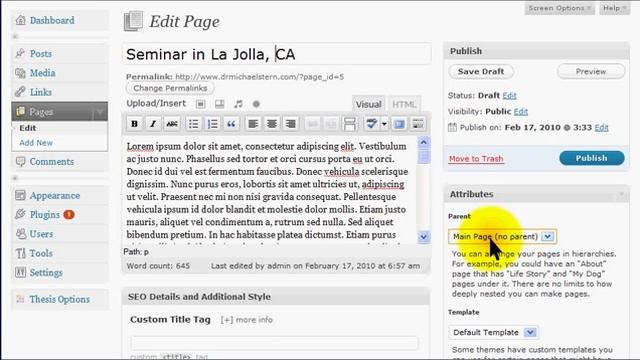Click the page title input field
640x360 pixels.
pos(277,54)
